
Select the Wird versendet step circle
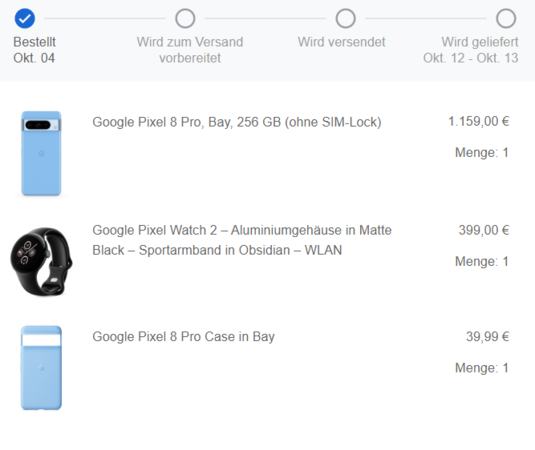click(x=346, y=18)
